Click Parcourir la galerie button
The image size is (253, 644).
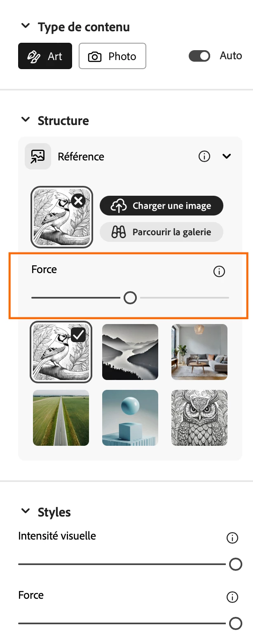pos(162,232)
